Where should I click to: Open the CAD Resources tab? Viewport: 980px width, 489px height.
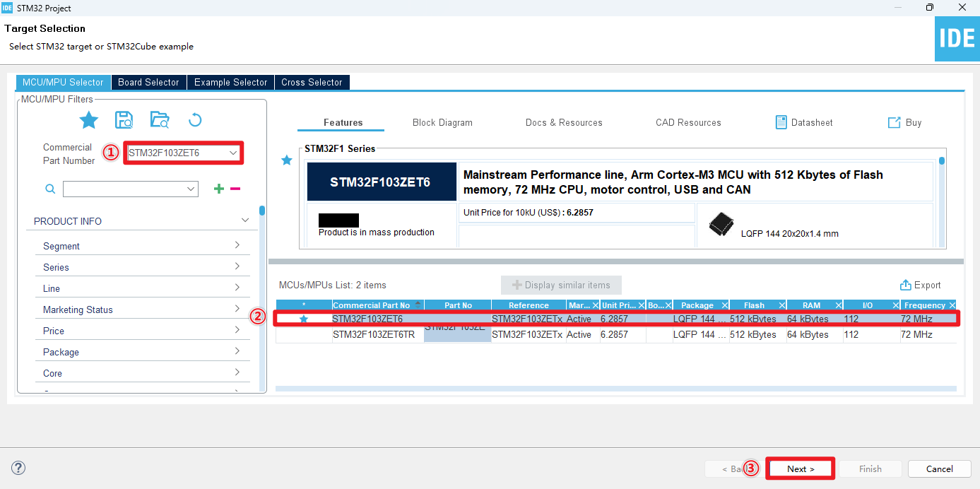[x=688, y=122]
